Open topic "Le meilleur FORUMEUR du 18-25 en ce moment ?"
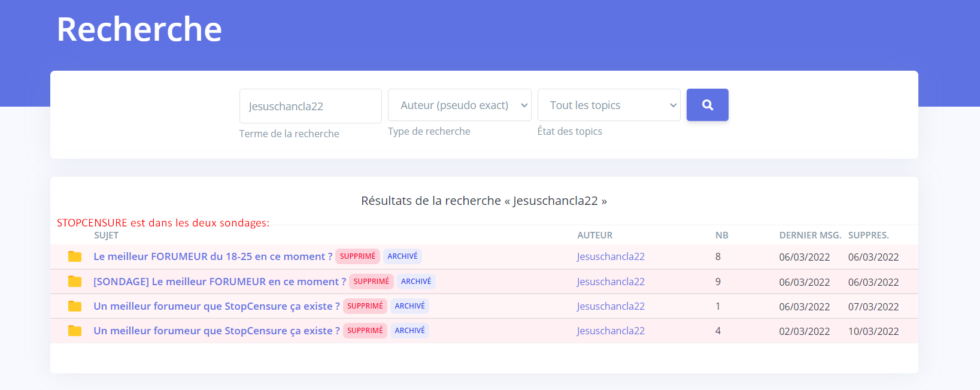Screen dimensions: 980x390 (x=213, y=256)
